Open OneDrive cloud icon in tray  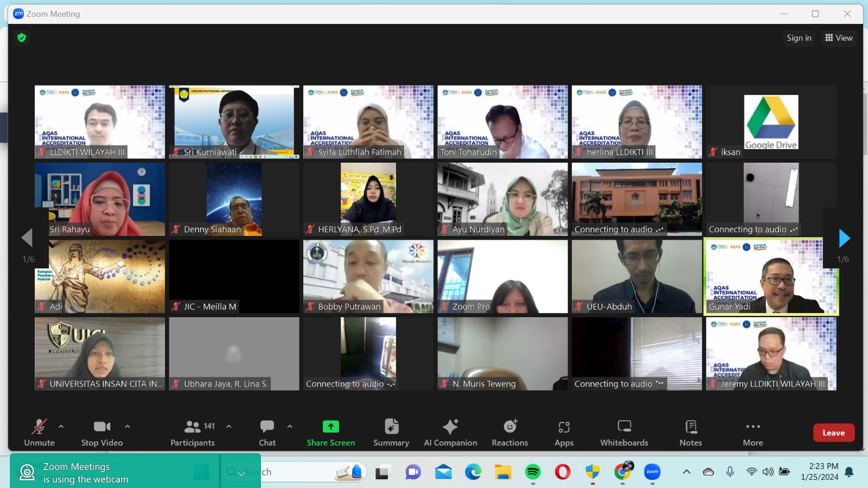(709, 472)
